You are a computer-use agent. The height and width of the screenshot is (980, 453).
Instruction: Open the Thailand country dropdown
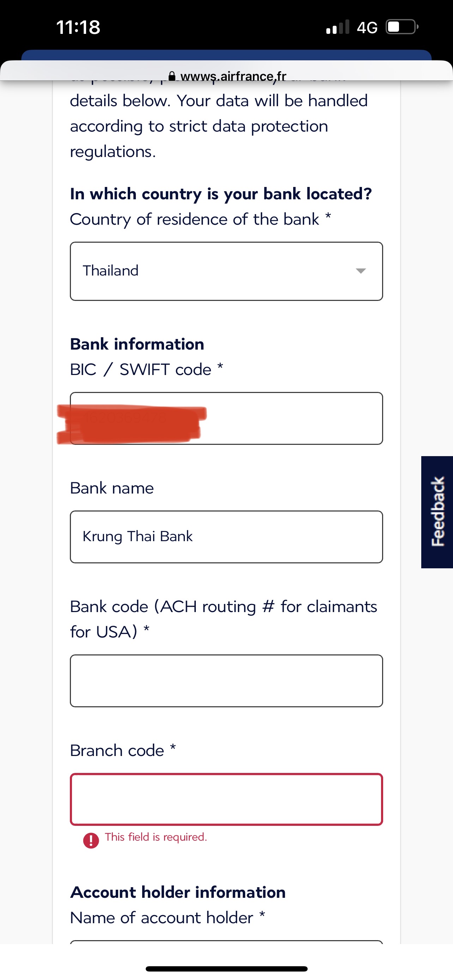coord(226,271)
